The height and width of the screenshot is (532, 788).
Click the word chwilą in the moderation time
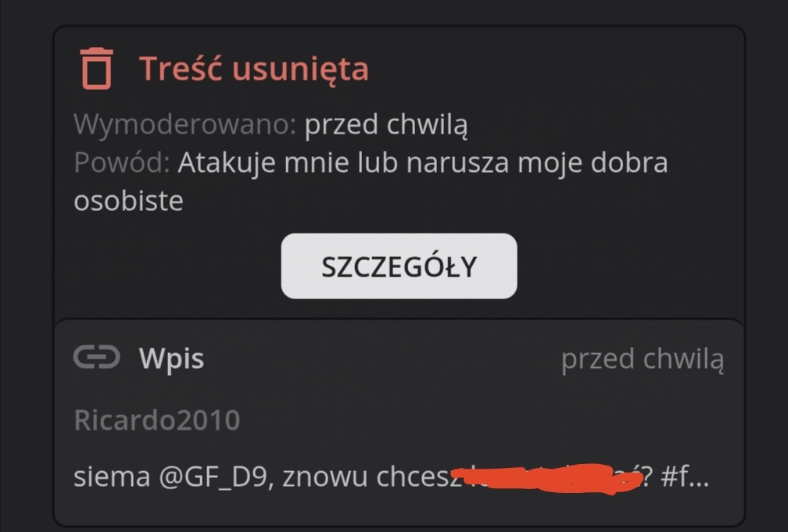(x=427, y=124)
